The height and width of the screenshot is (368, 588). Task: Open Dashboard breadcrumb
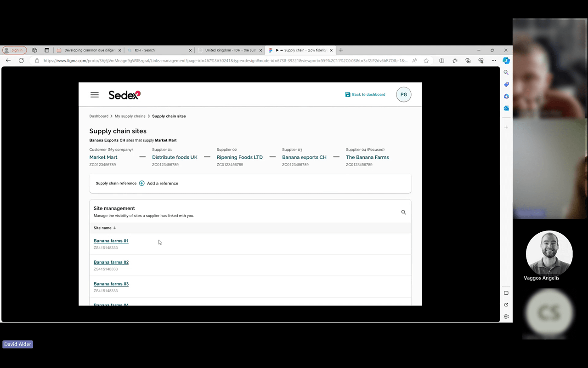99,116
